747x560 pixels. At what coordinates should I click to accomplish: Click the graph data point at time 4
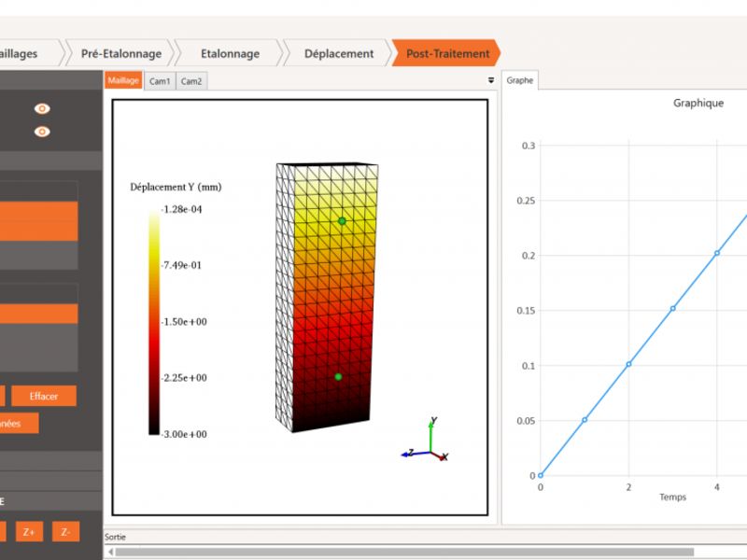[717, 253]
